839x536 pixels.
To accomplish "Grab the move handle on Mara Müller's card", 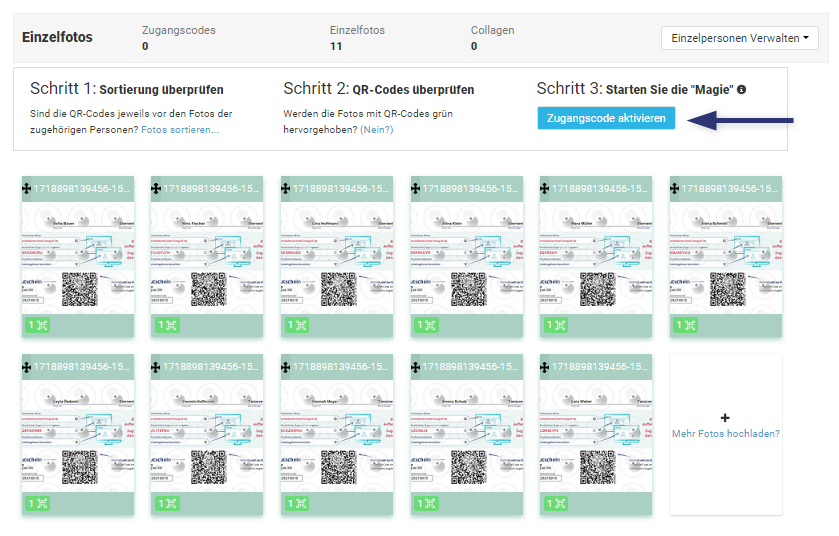I will (545, 189).
